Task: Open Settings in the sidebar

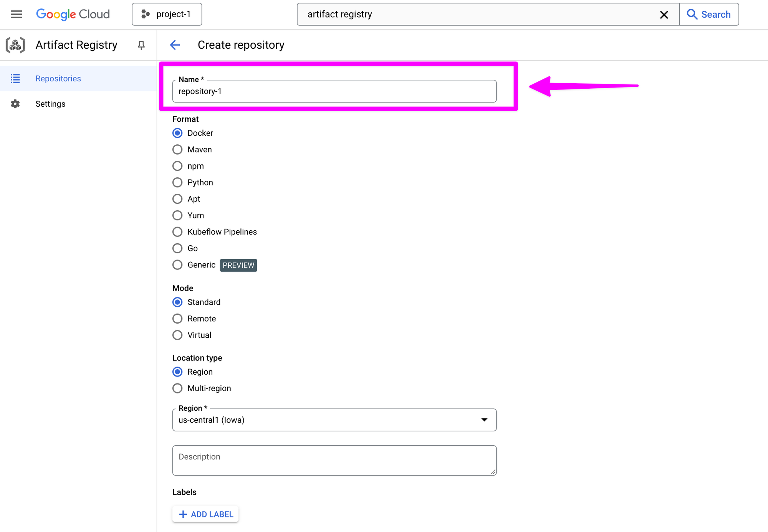Action: 50,104
